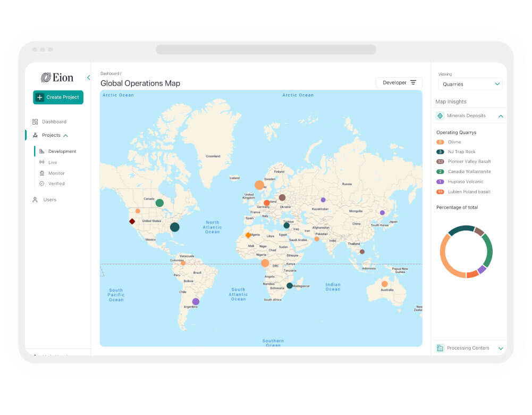The height and width of the screenshot is (415, 532).
Task: Expand the Processing Centers section
Action: pos(501,348)
